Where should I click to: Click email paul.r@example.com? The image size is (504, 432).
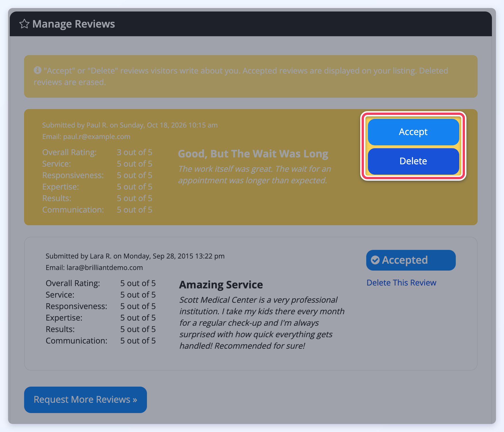(97, 136)
